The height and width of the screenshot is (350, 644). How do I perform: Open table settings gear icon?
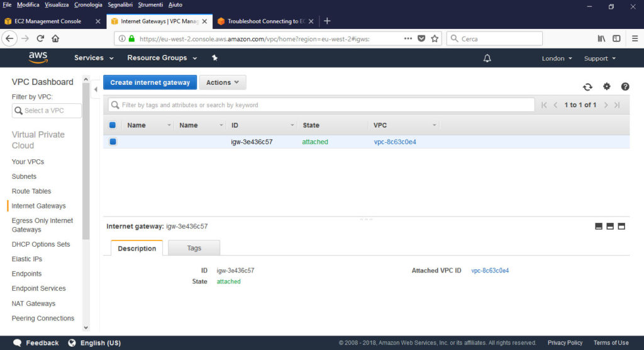607,86
